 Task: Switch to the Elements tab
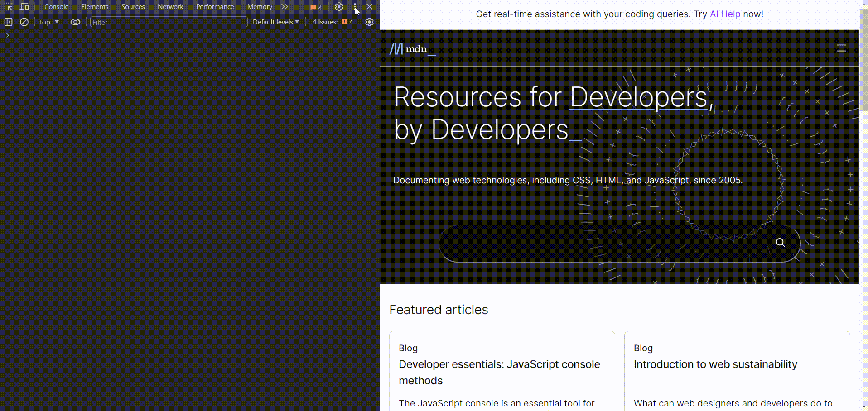click(x=95, y=7)
